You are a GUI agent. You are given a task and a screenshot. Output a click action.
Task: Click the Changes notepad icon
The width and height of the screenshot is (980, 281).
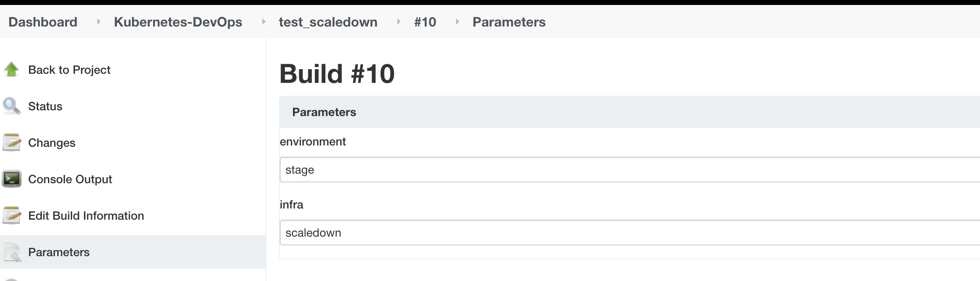pos(11,142)
